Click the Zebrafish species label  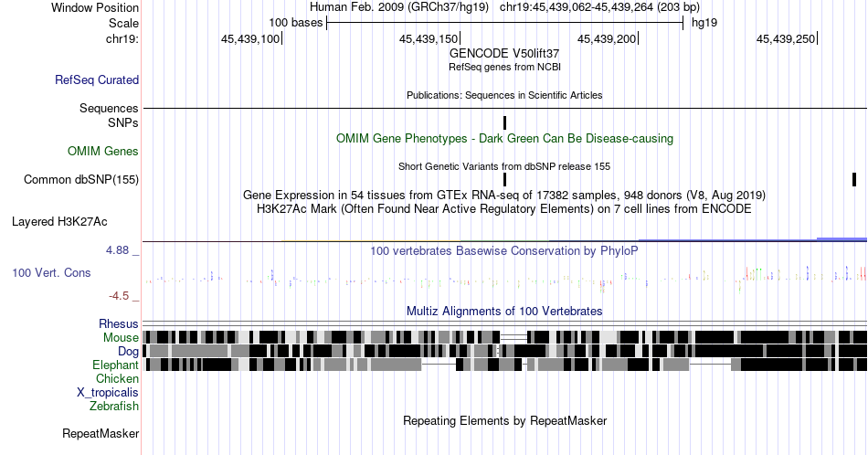pyautogui.click(x=114, y=407)
